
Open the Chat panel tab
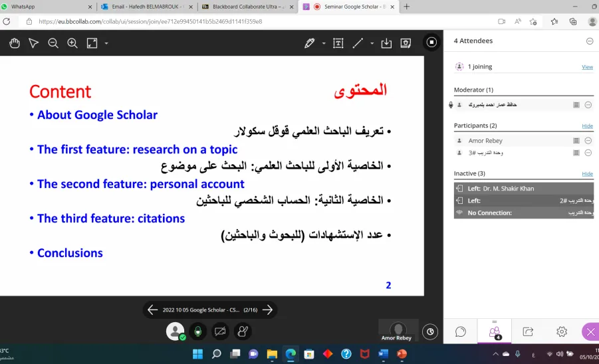coord(461,331)
